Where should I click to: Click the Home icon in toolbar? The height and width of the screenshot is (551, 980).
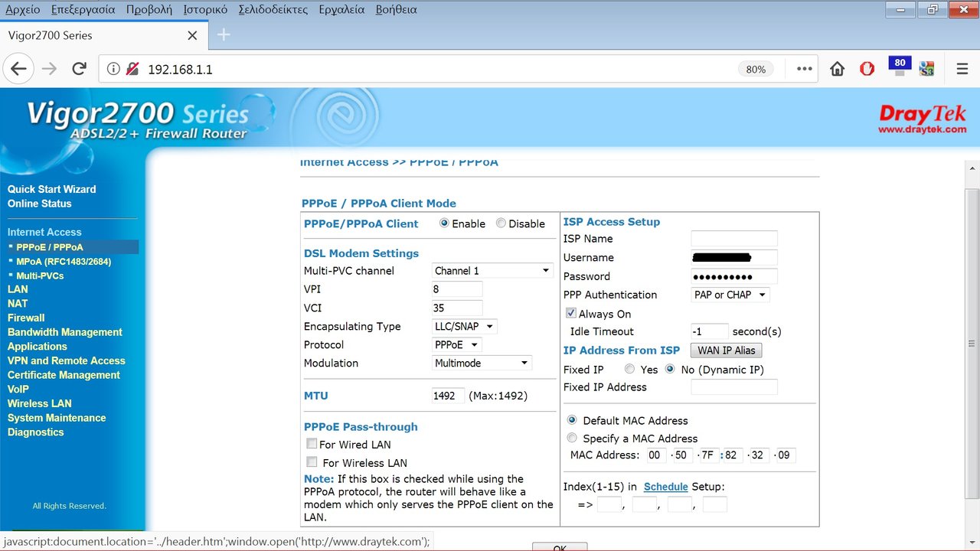coord(838,69)
